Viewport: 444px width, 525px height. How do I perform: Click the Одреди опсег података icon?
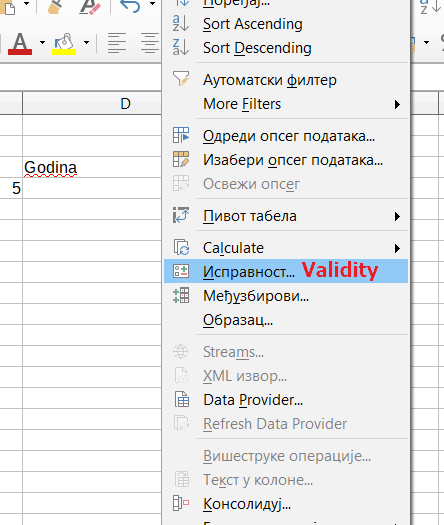tap(181, 135)
